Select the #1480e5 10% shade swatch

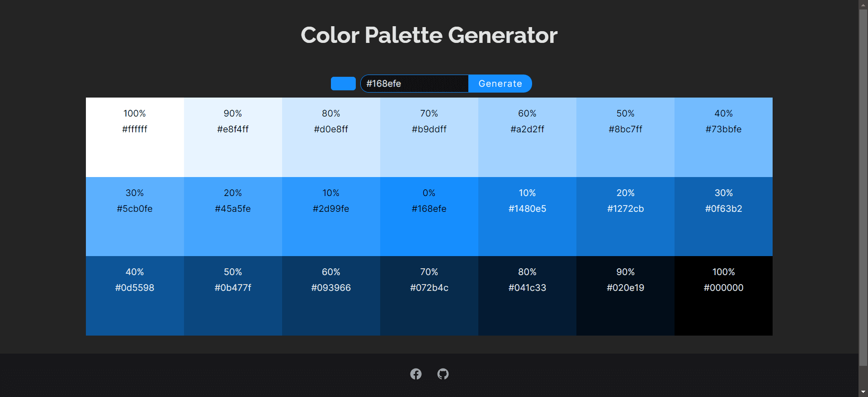pos(527,216)
